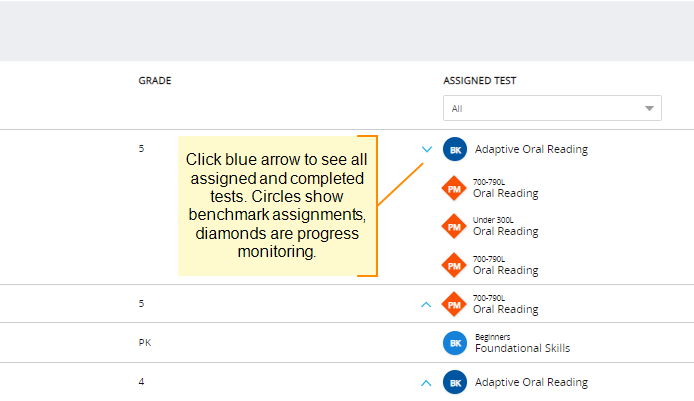Click the last PM diamond in the expanded list
Screen dimensions: 694x401
[x=455, y=264]
